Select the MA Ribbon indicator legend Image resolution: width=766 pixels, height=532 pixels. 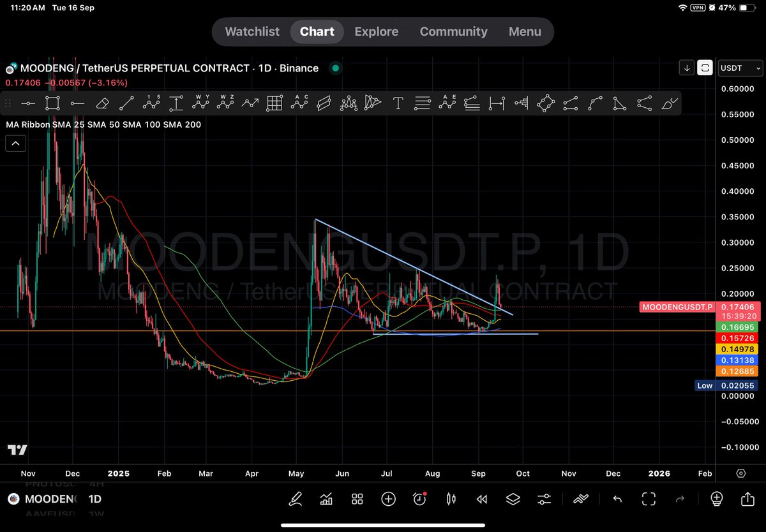103,124
